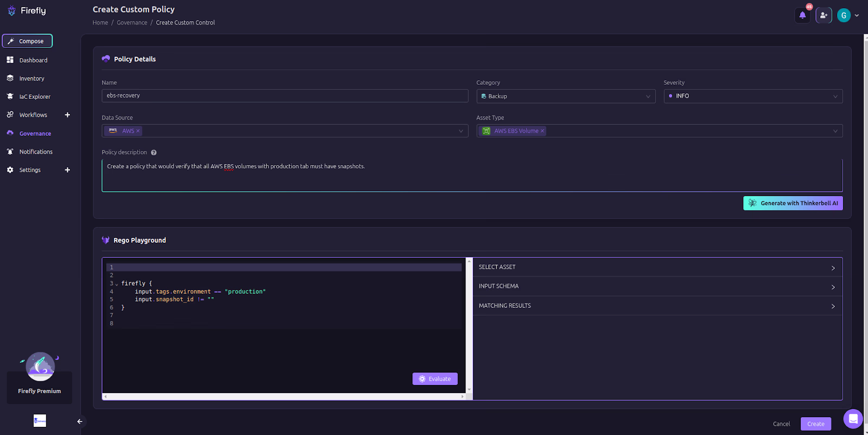868x435 pixels.
Task: Open Workflows in sidebar
Action: coord(33,115)
